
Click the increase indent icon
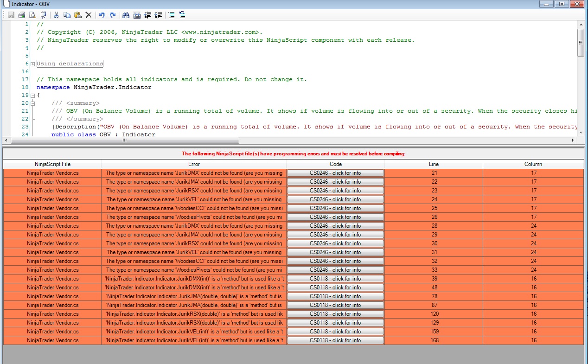(x=159, y=15)
